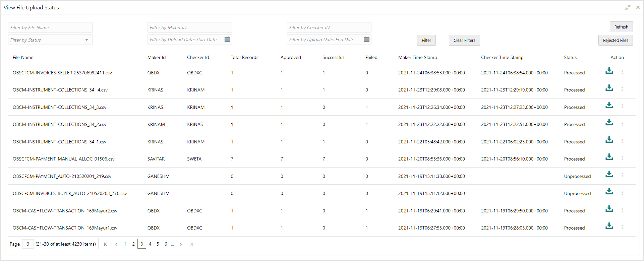Go to page 4 in pagination
Viewport: 644px width, 261px height.
pos(150,244)
